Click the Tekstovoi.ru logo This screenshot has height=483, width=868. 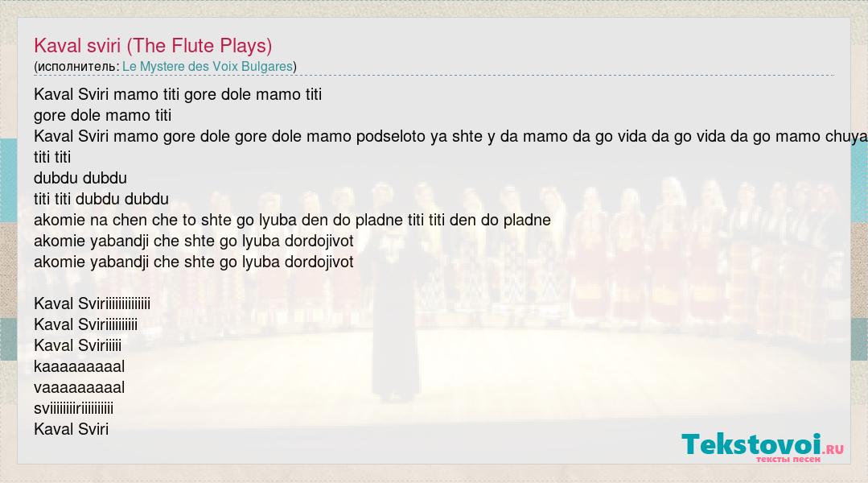pos(763,447)
